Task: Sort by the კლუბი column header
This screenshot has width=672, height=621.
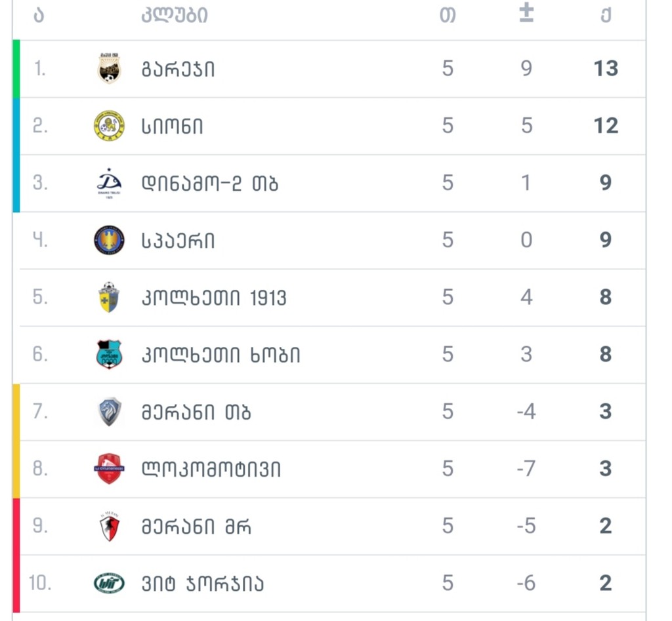Action: click(x=175, y=16)
